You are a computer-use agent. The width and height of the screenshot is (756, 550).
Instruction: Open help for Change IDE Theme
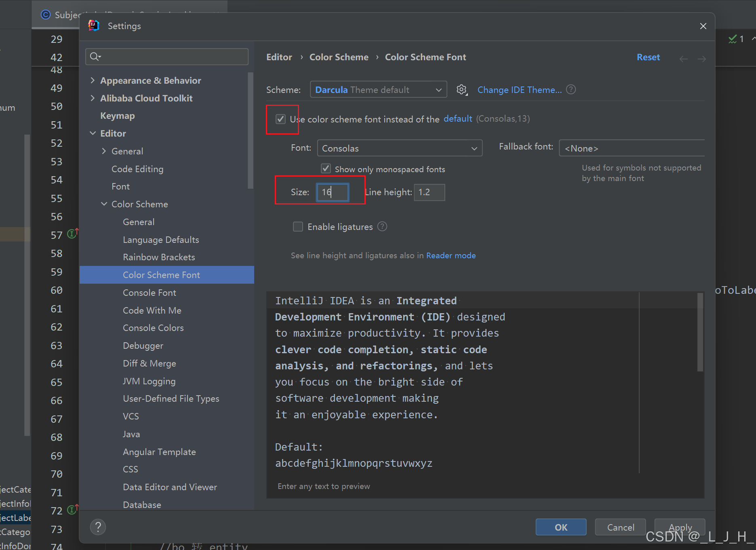(571, 89)
